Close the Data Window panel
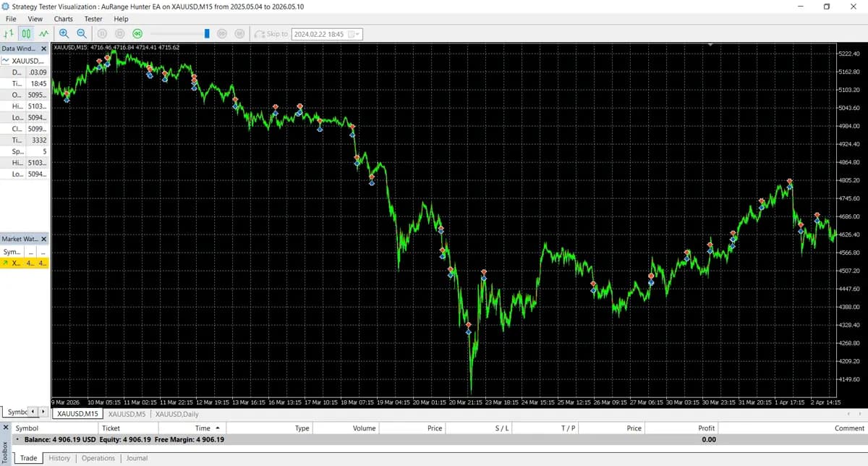Image resolution: width=868 pixels, height=466 pixels. [43, 48]
